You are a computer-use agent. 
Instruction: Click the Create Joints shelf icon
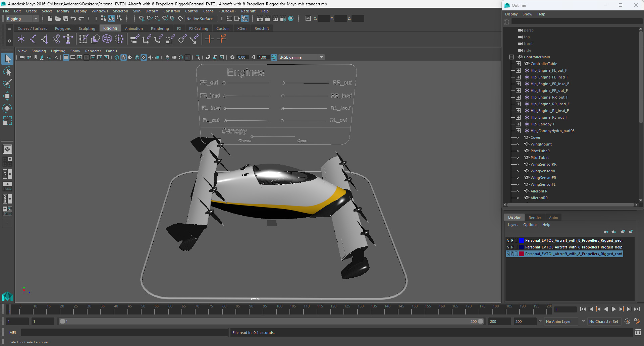click(x=33, y=39)
